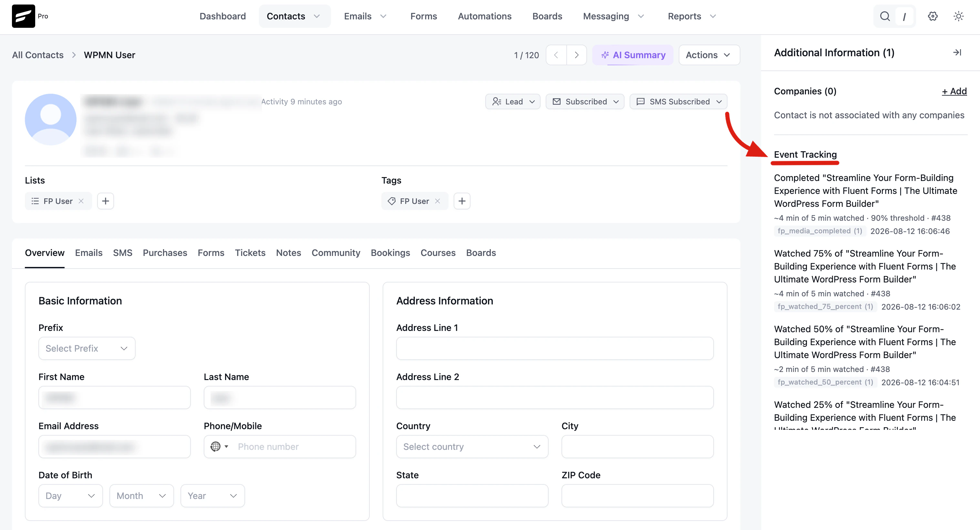Open Automations
980x530 pixels.
point(484,16)
